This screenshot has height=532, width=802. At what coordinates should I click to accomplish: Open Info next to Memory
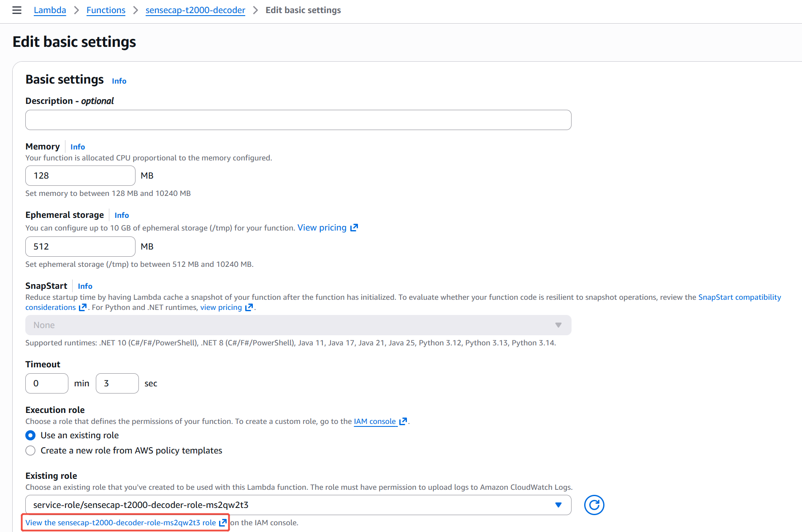pyautogui.click(x=78, y=147)
